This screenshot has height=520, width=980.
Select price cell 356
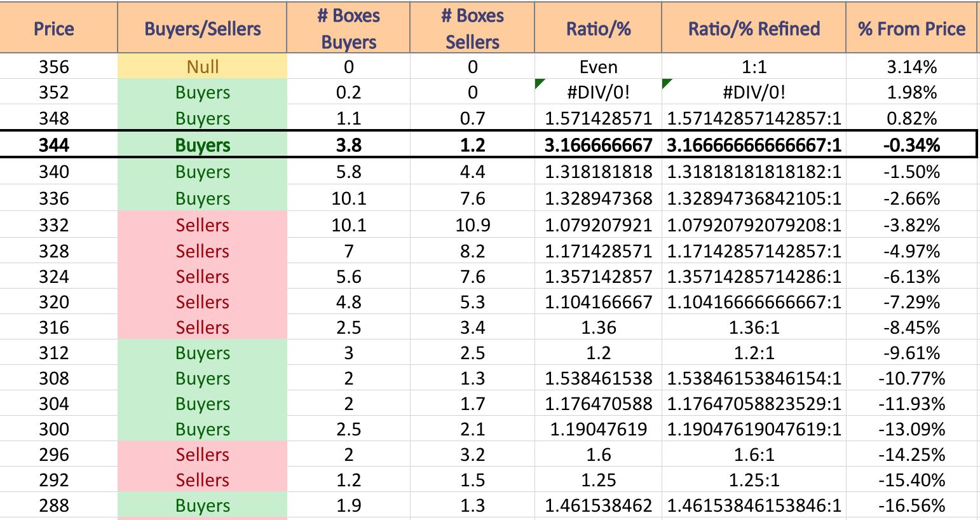click(x=58, y=66)
